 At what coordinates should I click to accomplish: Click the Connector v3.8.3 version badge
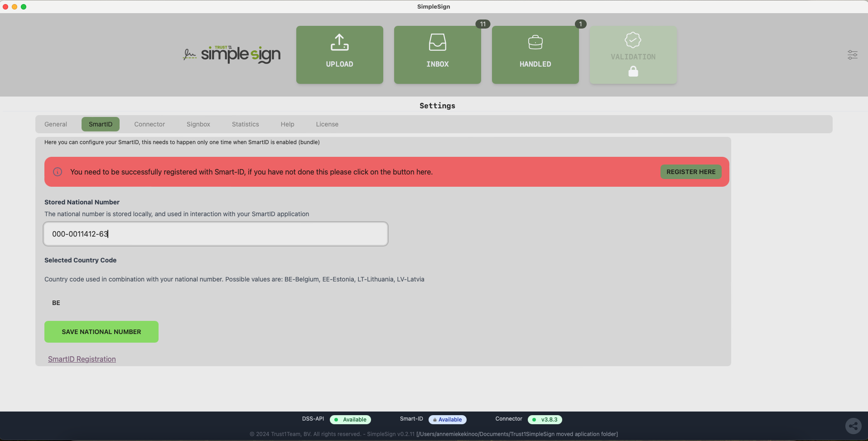pyautogui.click(x=545, y=420)
